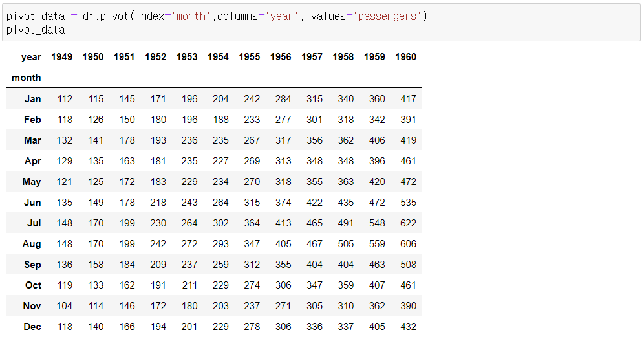The height and width of the screenshot is (341, 644).
Task: Select the 1959 column header
Action: tap(374, 57)
